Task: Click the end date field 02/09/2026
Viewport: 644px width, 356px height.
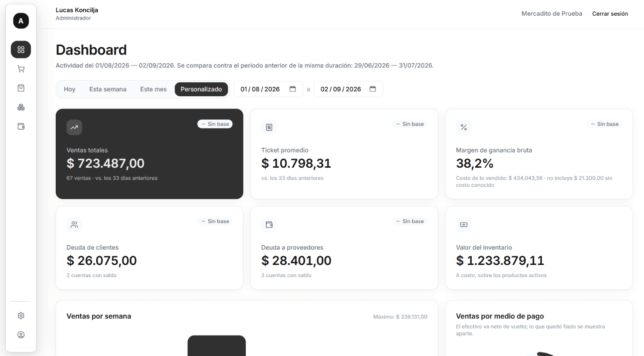Action: [349, 89]
